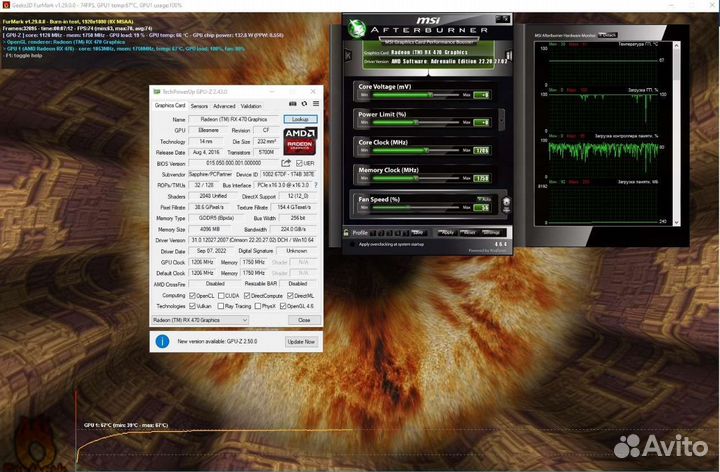Open the GPU-Z hamburger menu

pyautogui.click(x=316, y=104)
